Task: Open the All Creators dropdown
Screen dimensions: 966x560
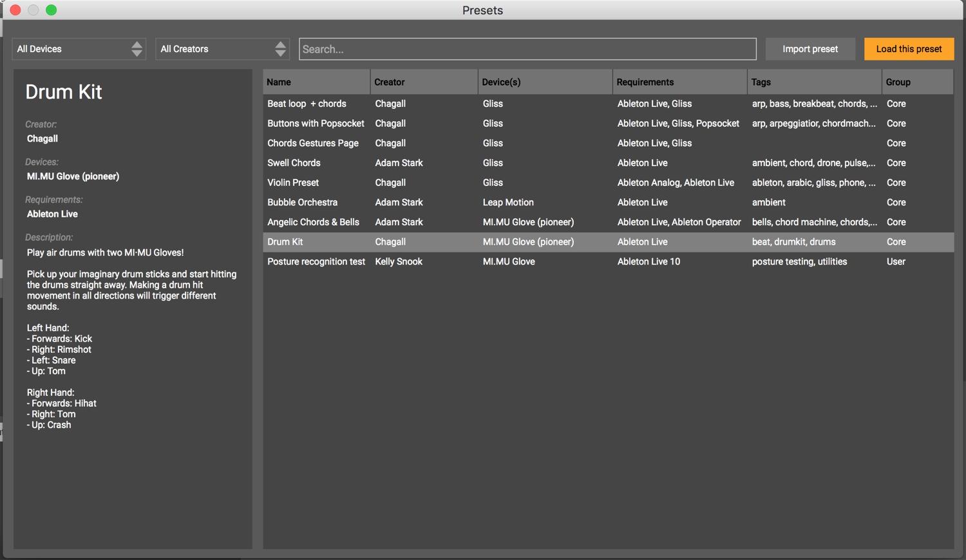Action: tap(222, 49)
